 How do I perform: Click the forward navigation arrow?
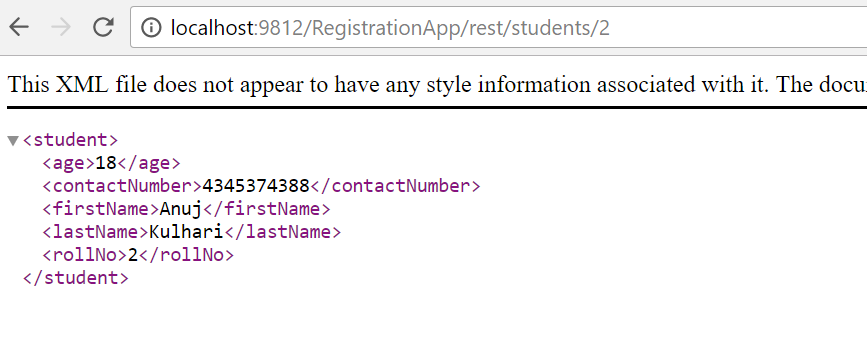(61, 27)
